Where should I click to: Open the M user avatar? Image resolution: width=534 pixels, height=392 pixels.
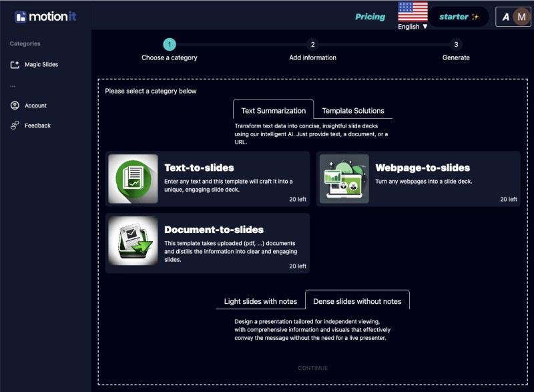521,17
